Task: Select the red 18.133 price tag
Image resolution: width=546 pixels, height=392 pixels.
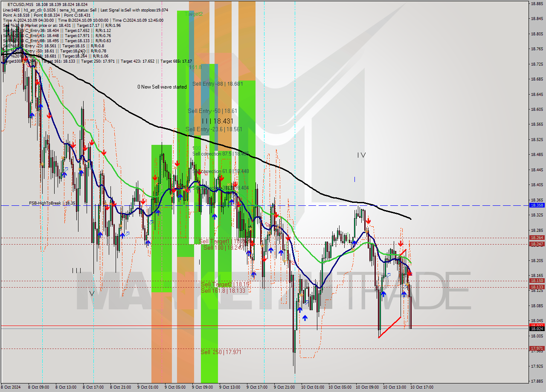Action: [537, 287]
